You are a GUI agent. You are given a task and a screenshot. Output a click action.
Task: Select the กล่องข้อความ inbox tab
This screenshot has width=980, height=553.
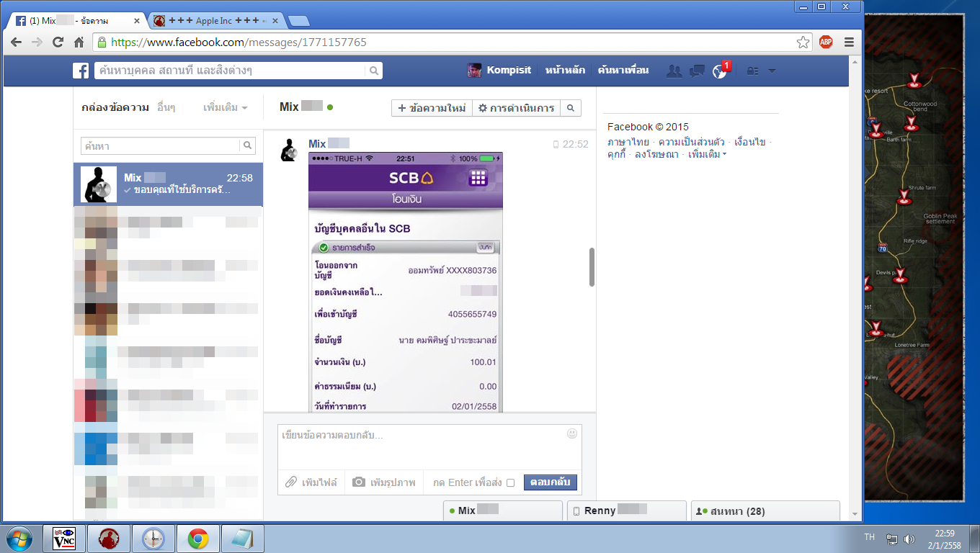tap(115, 108)
